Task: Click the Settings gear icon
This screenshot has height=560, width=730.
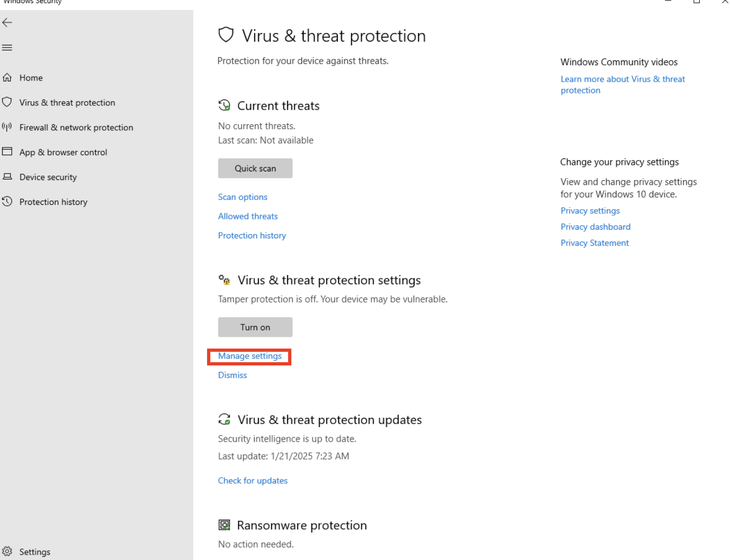Action: (x=7, y=551)
